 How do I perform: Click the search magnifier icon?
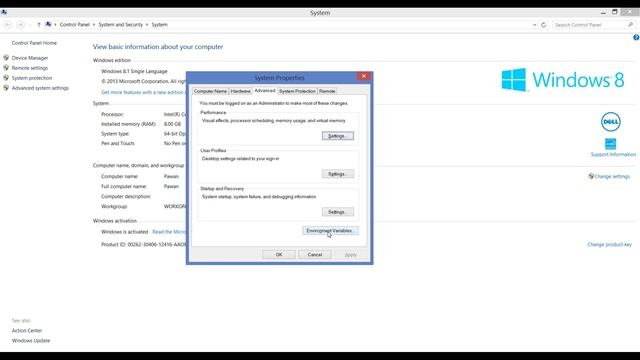[631, 25]
